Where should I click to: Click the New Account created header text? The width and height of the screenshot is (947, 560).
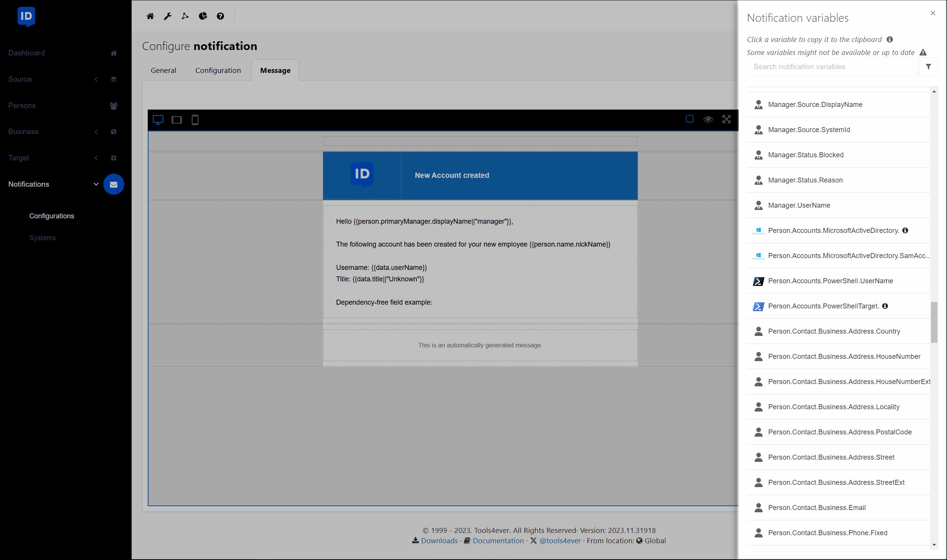point(452,175)
